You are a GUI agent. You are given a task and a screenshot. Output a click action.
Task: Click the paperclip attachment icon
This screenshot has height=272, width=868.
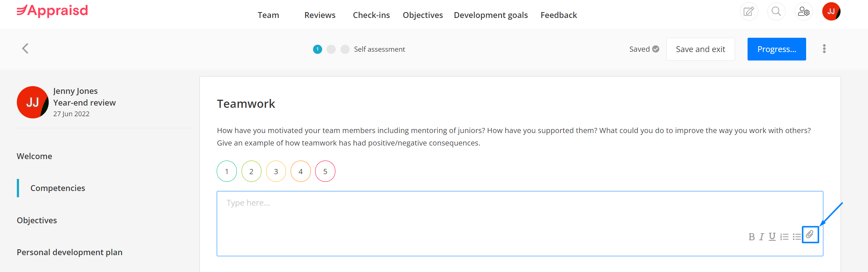point(810,234)
